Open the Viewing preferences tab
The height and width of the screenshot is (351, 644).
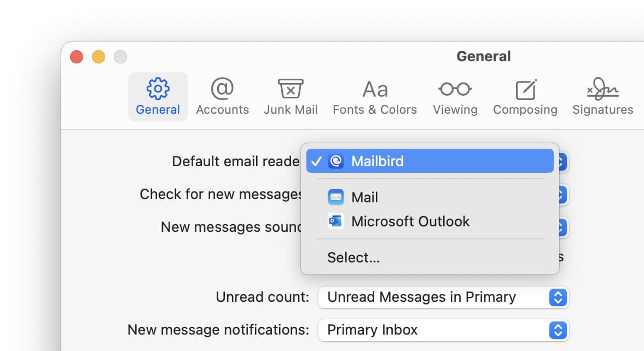coord(455,97)
